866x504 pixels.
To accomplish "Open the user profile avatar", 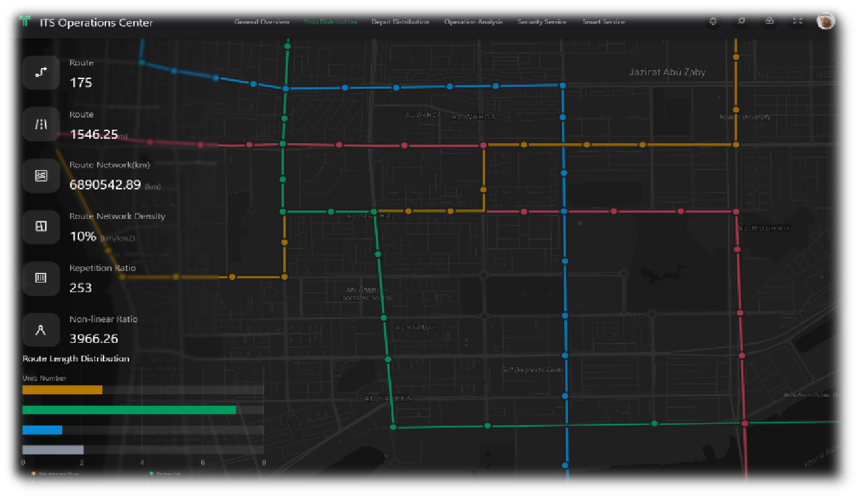I will (826, 21).
